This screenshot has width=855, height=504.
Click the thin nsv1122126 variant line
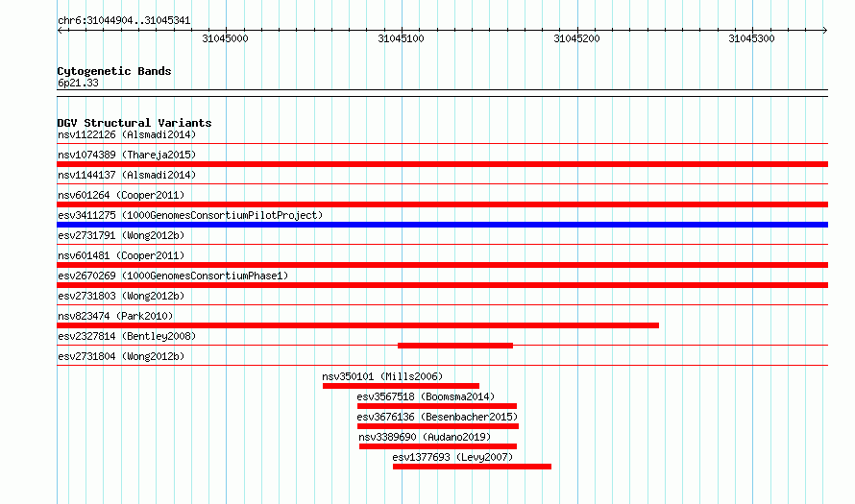[442, 144]
